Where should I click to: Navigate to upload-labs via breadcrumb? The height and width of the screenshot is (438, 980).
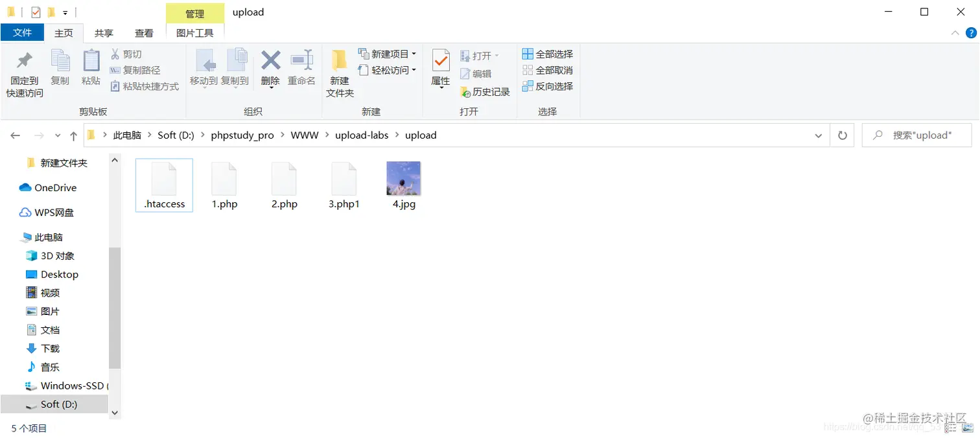point(362,135)
